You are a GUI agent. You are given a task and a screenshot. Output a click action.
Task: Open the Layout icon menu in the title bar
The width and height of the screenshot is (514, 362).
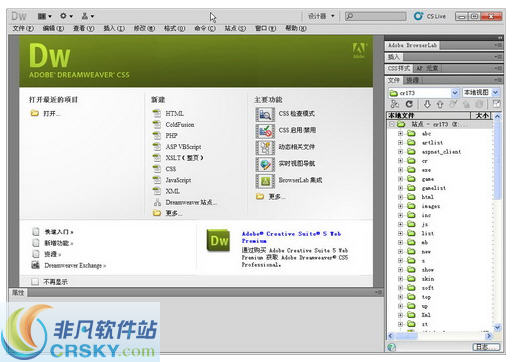click(x=44, y=16)
